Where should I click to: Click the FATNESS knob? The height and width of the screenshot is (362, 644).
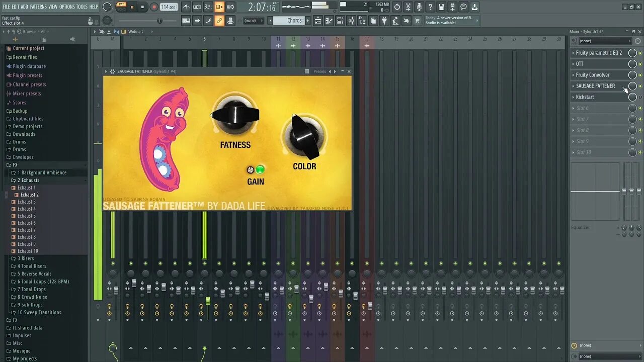point(235,115)
